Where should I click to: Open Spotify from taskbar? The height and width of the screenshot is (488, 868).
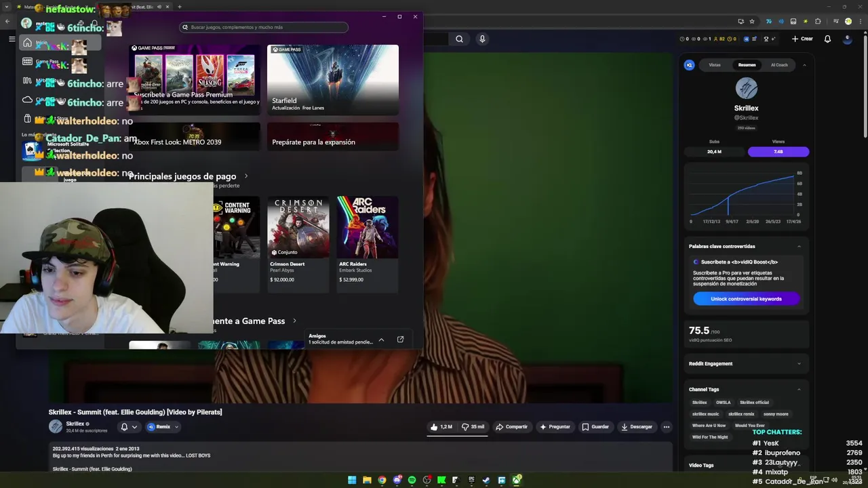coord(412,480)
